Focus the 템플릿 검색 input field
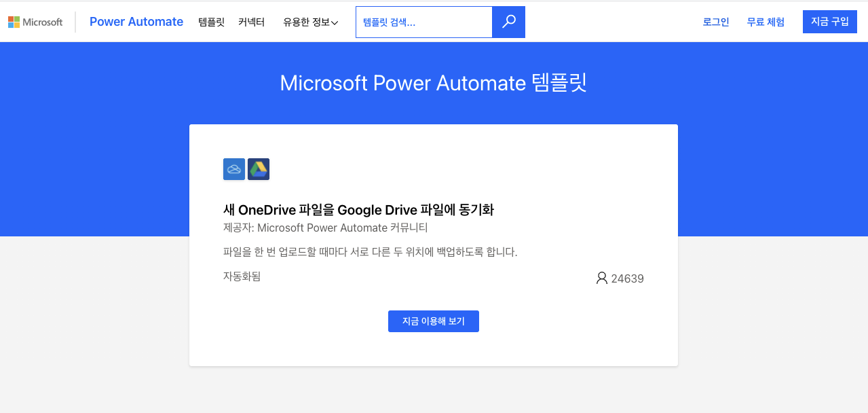 coord(424,22)
